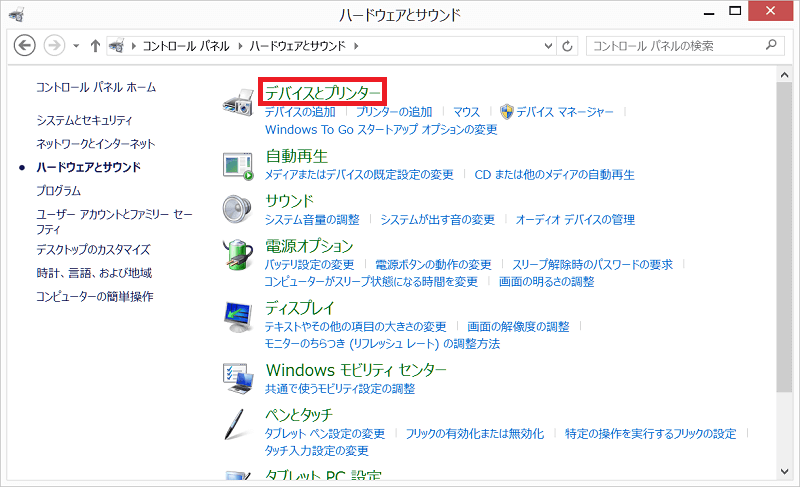This screenshot has width=800, height=487.
Task: Open システムとセキュリティ in sidebar
Action: (84, 120)
